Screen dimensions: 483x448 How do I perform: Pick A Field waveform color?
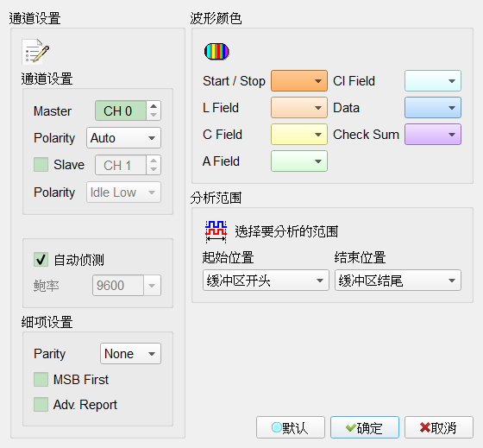(x=298, y=161)
